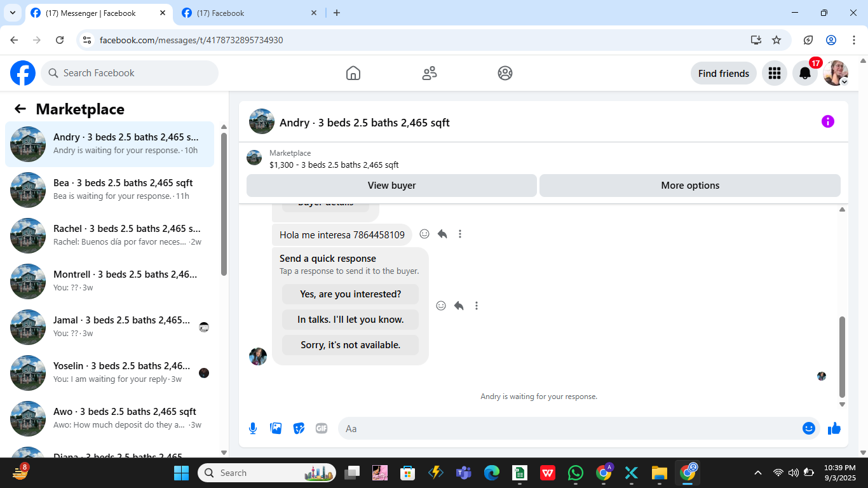Open File Explorer from the taskbar

(x=660, y=473)
